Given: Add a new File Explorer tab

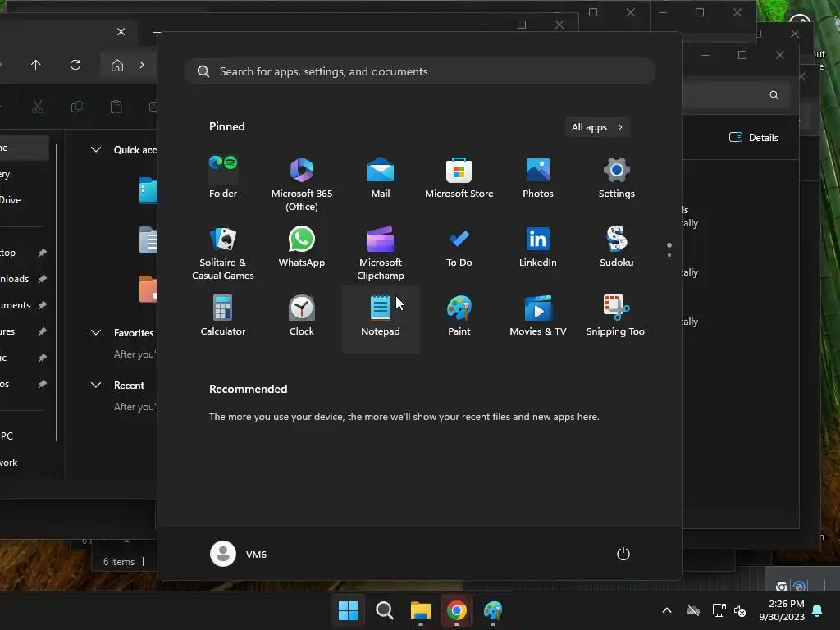Looking at the screenshot, I should point(157,33).
